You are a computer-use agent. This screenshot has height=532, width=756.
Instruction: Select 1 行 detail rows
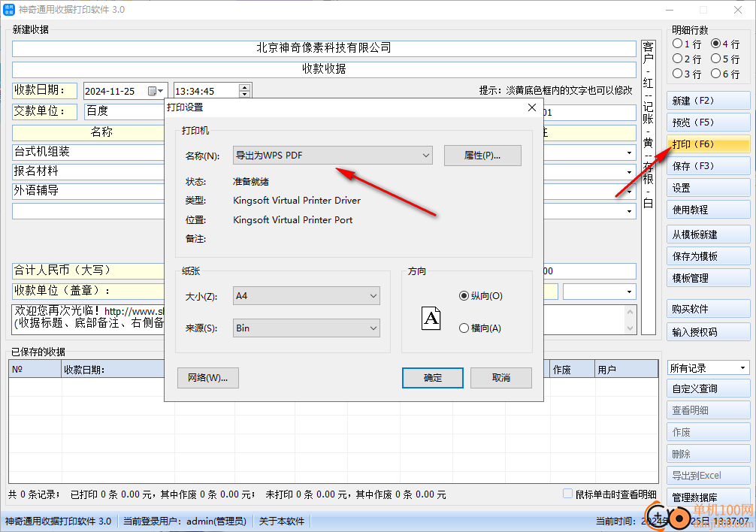click(x=677, y=44)
